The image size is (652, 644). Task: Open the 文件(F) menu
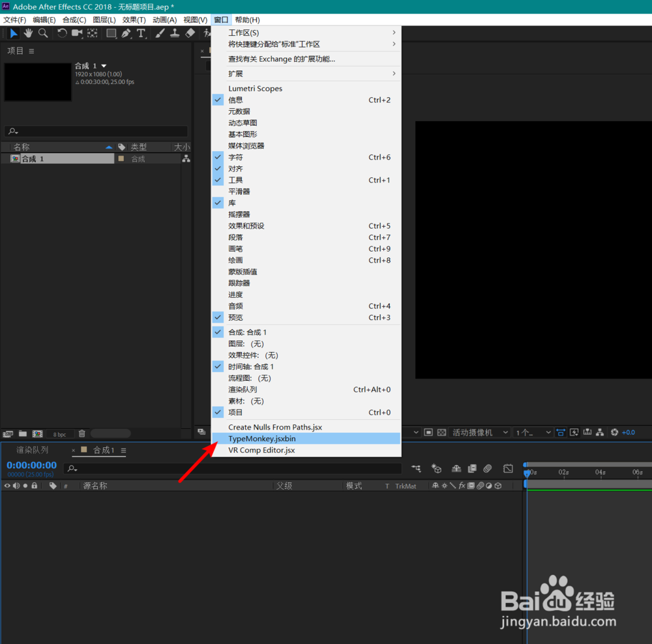click(14, 20)
